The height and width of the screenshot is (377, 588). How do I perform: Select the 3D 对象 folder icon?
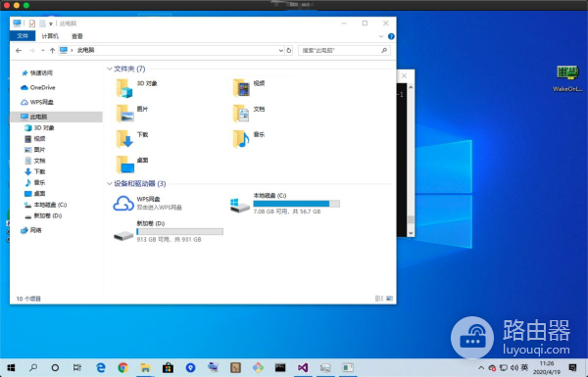tap(123, 88)
